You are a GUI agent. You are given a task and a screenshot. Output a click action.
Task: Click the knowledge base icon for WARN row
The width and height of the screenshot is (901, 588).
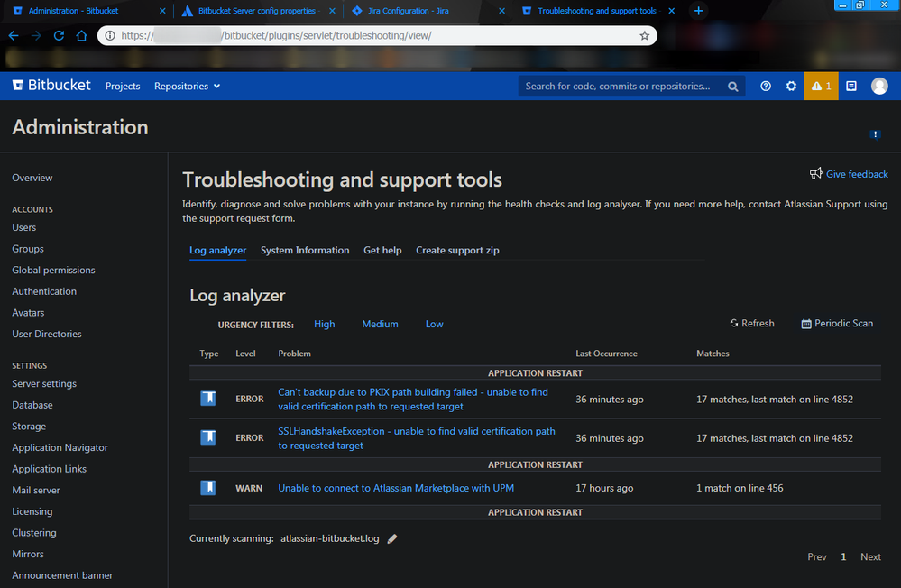pyautogui.click(x=208, y=488)
